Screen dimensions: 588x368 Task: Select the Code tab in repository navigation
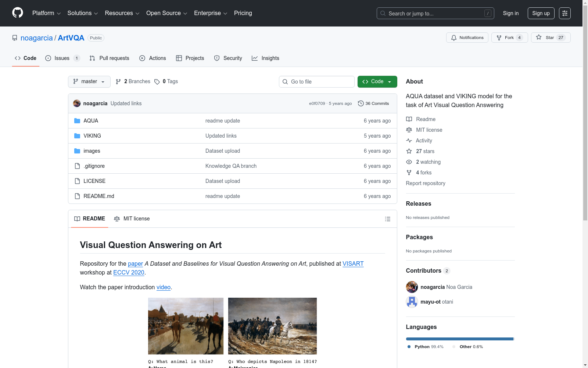coord(26,58)
